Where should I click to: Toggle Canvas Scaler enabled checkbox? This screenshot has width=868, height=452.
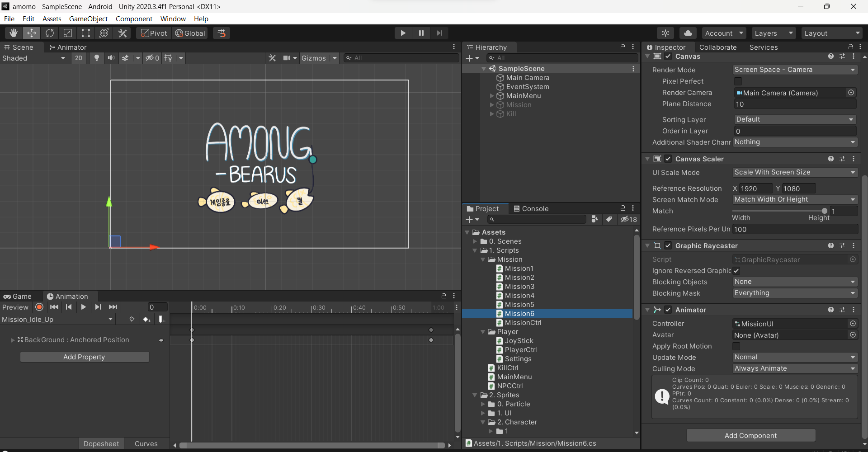[668, 159]
